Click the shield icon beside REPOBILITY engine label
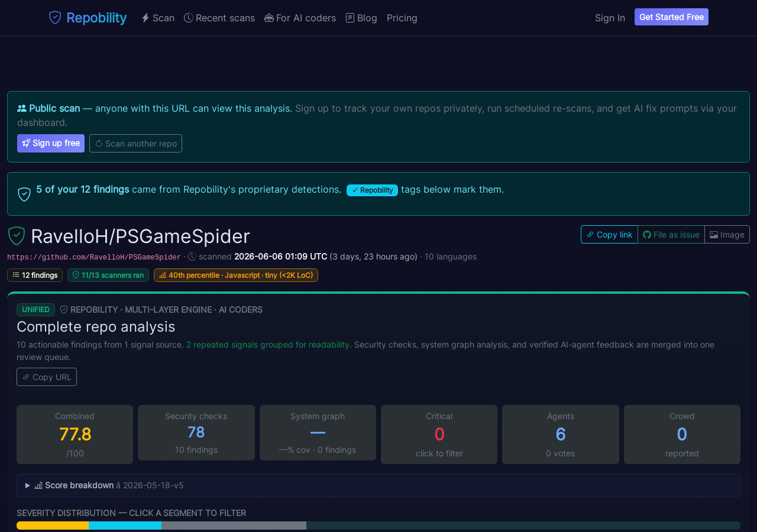This screenshot has width=757, height=532. point(64,310)
